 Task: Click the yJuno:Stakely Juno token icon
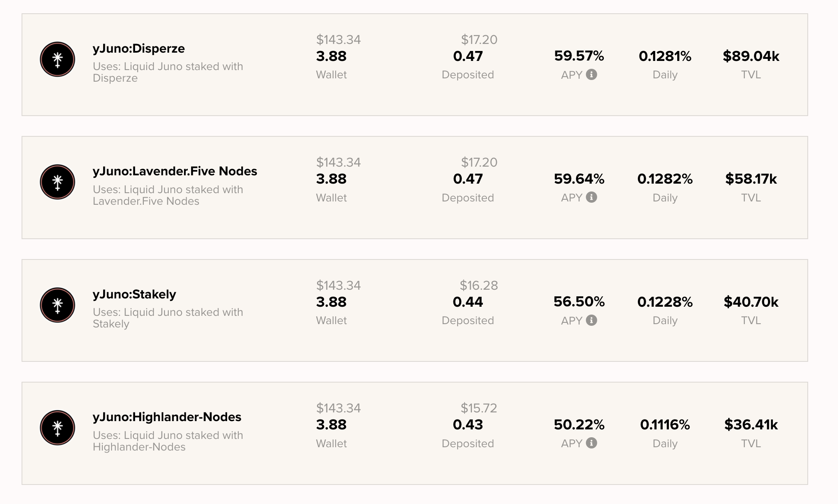coord(58,305)
